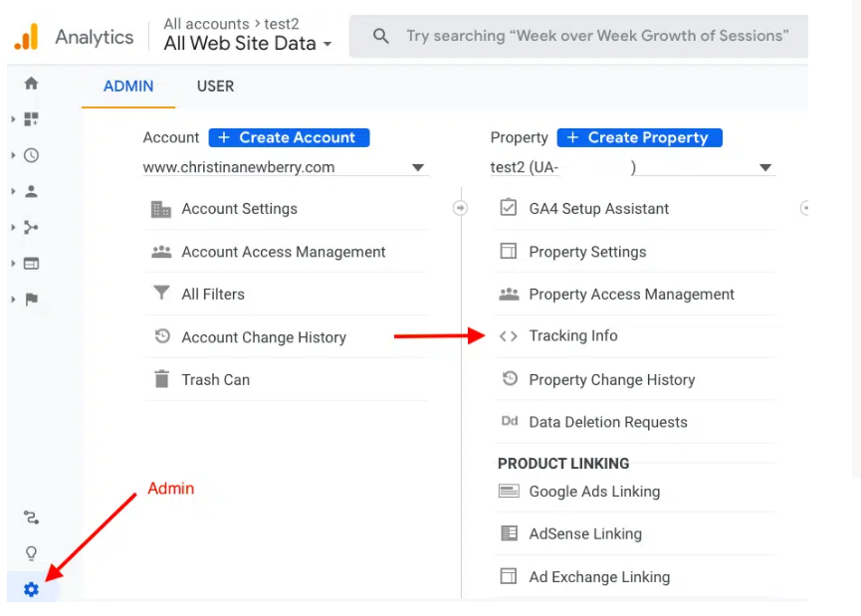This screenshot has height=616, width=861.
Task: Click the Data Deletion Requests Dd icon
Action: click(510, 421)
